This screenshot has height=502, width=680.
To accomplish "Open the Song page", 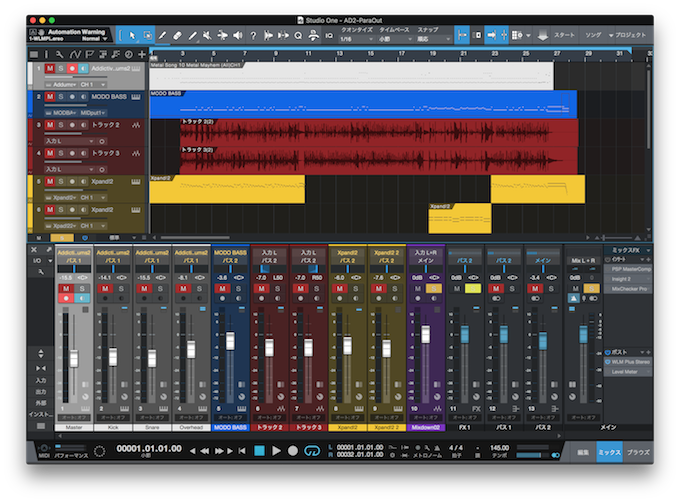I will tap(593, 35).
